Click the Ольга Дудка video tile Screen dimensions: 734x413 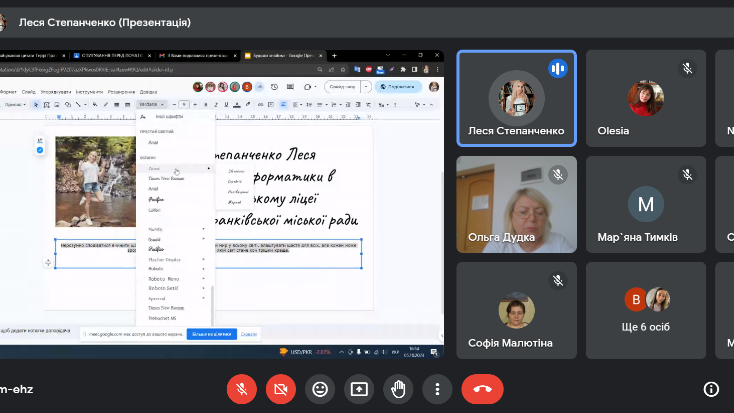(x=516, y=204)
